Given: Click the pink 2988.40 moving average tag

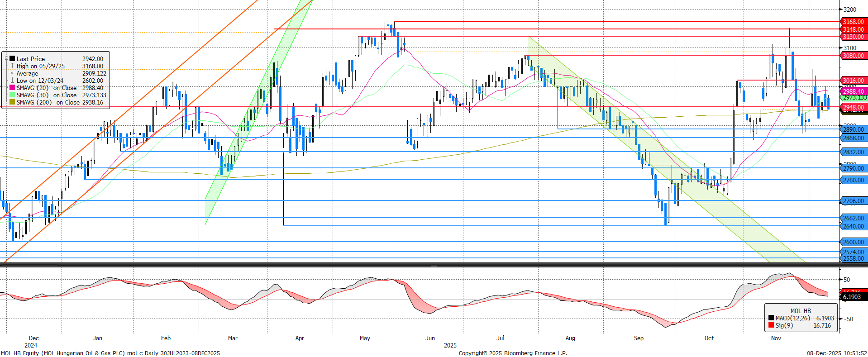Looking at the screenshot, I should (x=853, y=91).
